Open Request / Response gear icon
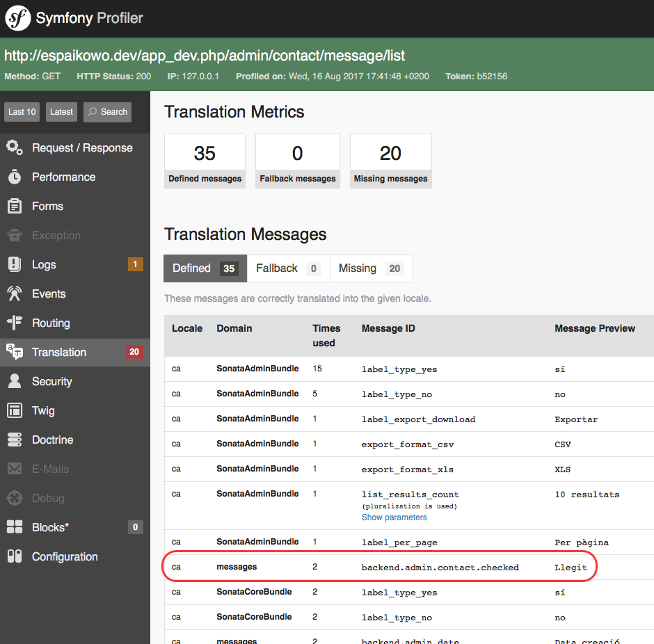 tap(15, 147)
